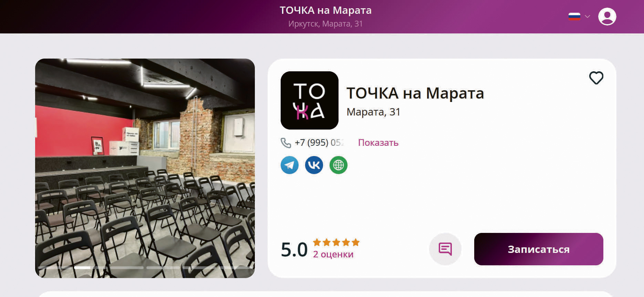
Task: Click the partially hidden phone number
Action: click(x=320, y=143)
